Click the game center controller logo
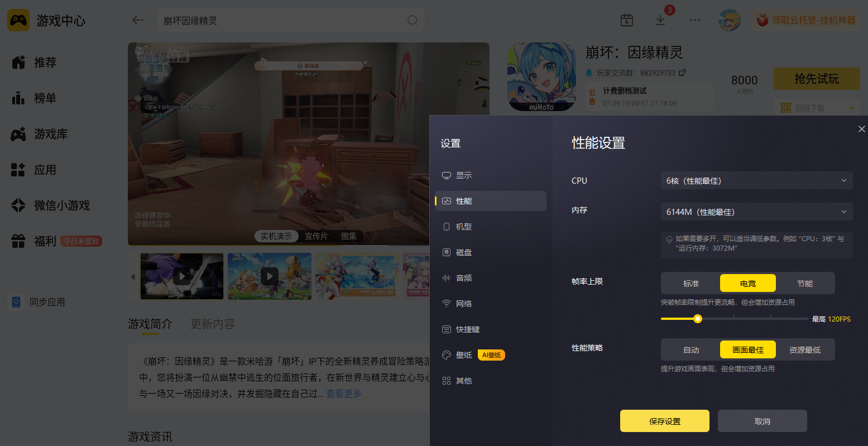 point(18,21)
